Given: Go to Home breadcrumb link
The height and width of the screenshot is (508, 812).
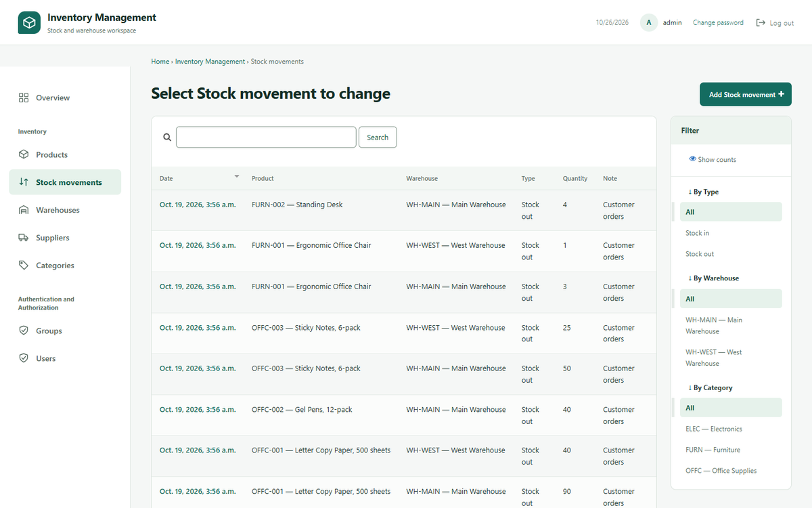Looking at the screenshot, I should click(160, 61).
